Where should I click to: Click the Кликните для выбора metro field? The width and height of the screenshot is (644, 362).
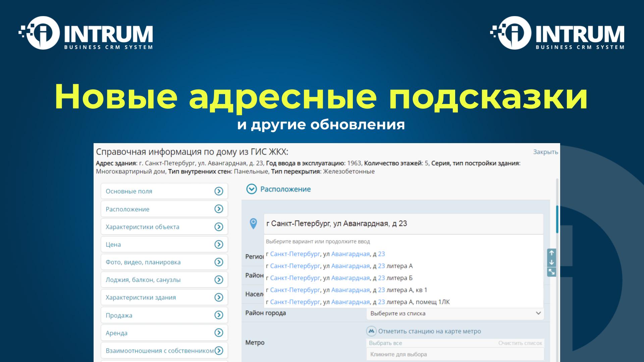click(x=455, y=354)
